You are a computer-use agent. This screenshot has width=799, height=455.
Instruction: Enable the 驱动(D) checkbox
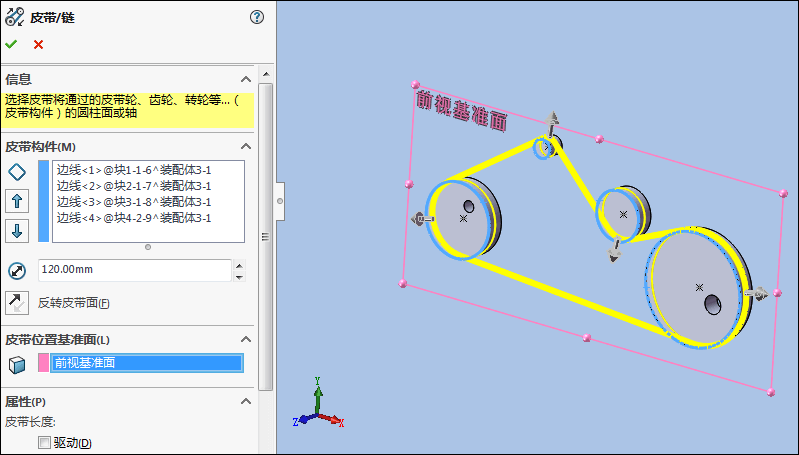[45, 442]
